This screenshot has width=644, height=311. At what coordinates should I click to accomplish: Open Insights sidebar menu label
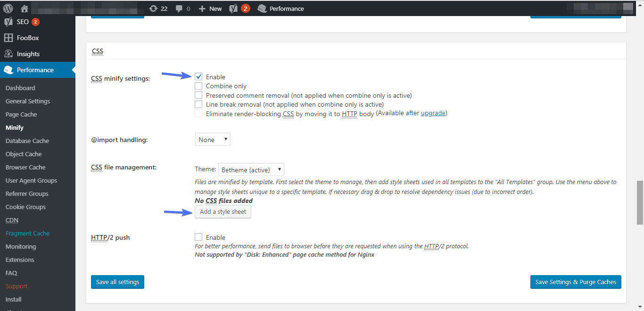click(x=28, y=54)
